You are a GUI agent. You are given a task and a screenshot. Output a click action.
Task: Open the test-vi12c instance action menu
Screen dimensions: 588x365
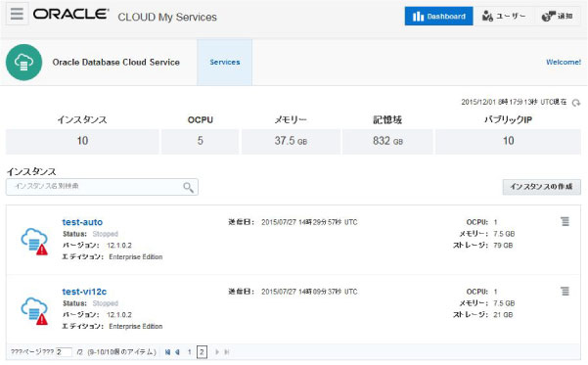(565, 291)
